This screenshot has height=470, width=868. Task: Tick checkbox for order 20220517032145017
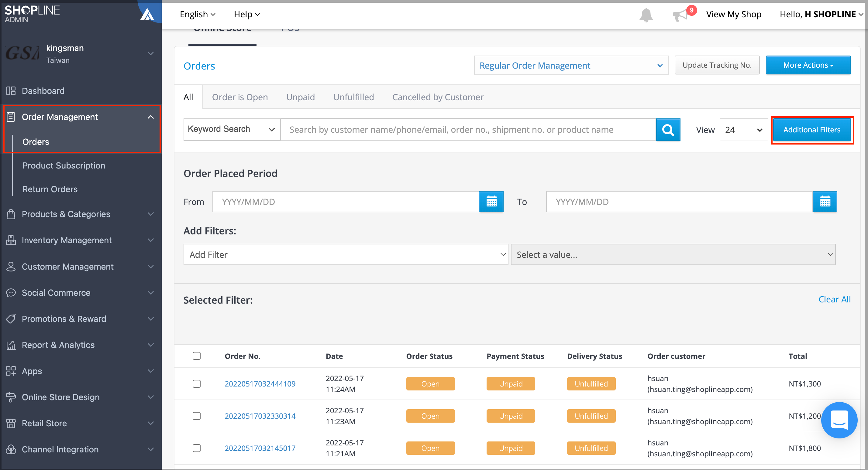[196, 448]
